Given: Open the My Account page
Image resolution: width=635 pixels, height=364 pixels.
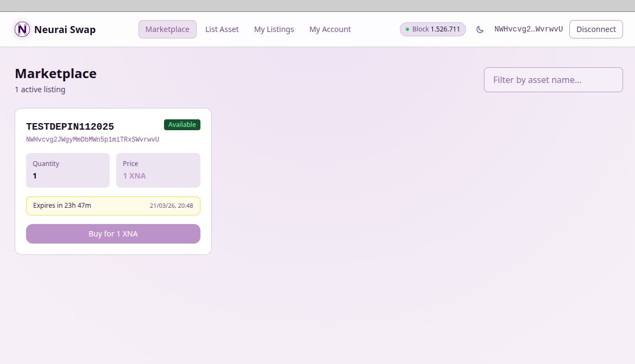Looking at the screenshot, I should (330, 29).
